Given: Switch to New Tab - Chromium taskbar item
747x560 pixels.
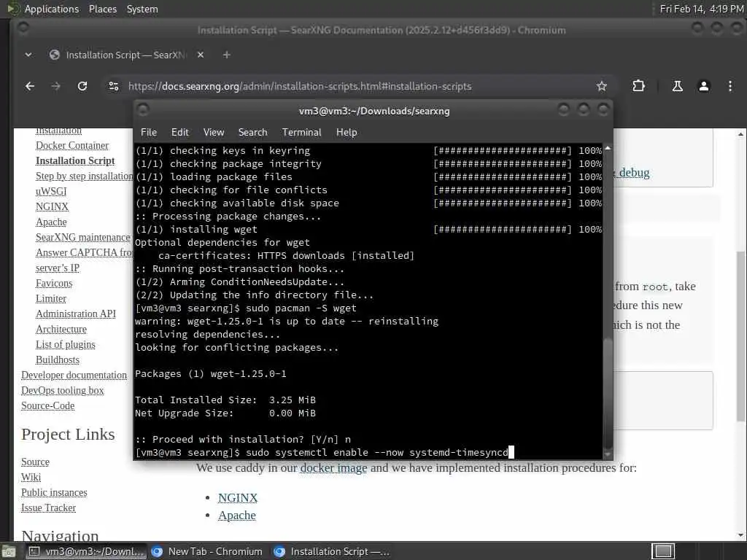Looking at the screenshot, I should click(x=207, y=551).
